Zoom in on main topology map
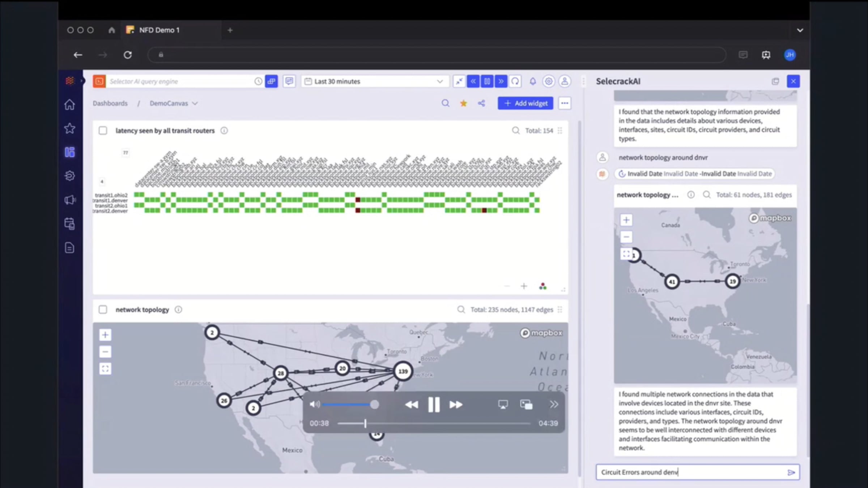The width and height of the screenshot is (868, 488). click(x=105, y=335)
